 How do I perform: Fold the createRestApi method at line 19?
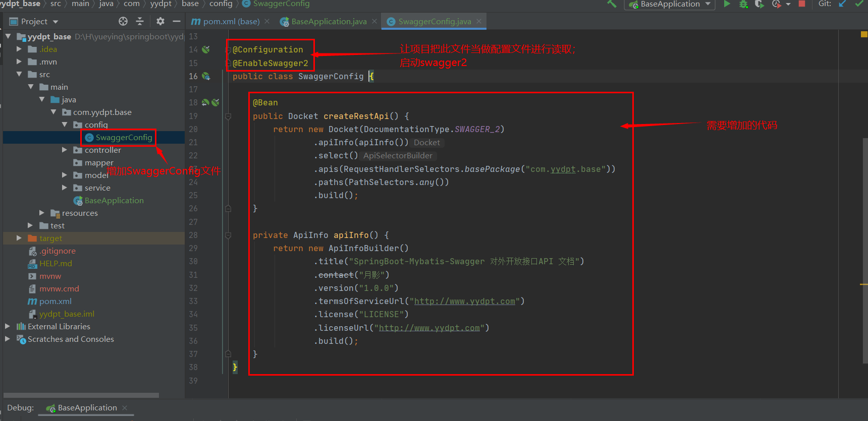[228, 116]
